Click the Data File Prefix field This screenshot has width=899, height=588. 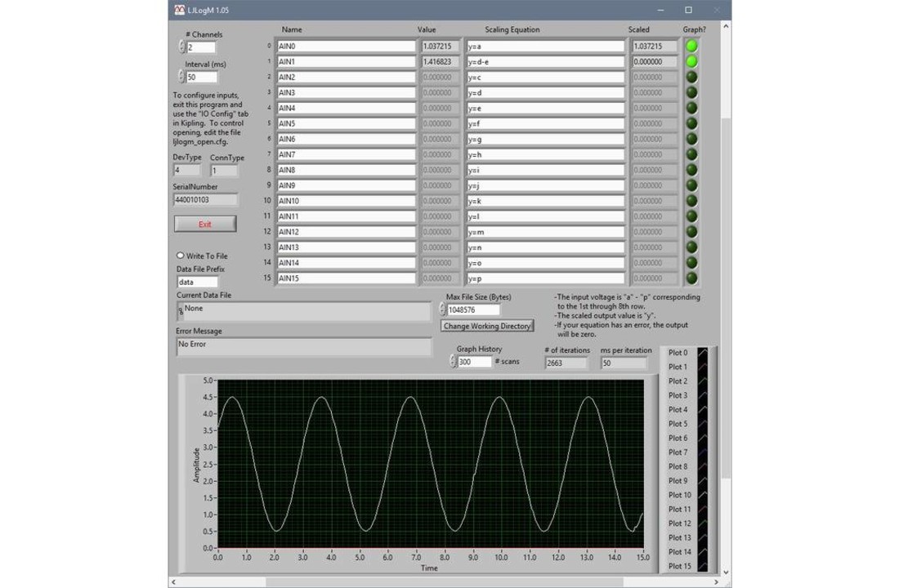(x=198, y=282)
